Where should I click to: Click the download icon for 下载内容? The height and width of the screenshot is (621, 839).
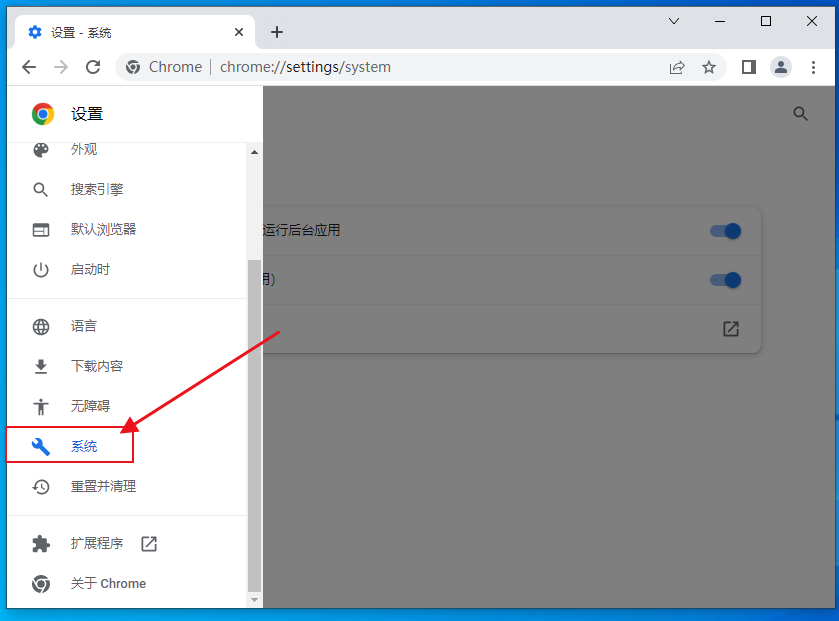click(x=41, y=366)
